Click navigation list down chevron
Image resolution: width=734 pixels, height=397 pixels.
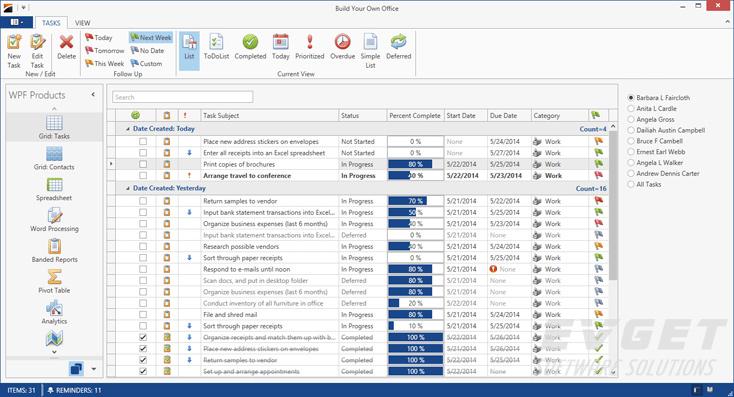click(54, 352)
